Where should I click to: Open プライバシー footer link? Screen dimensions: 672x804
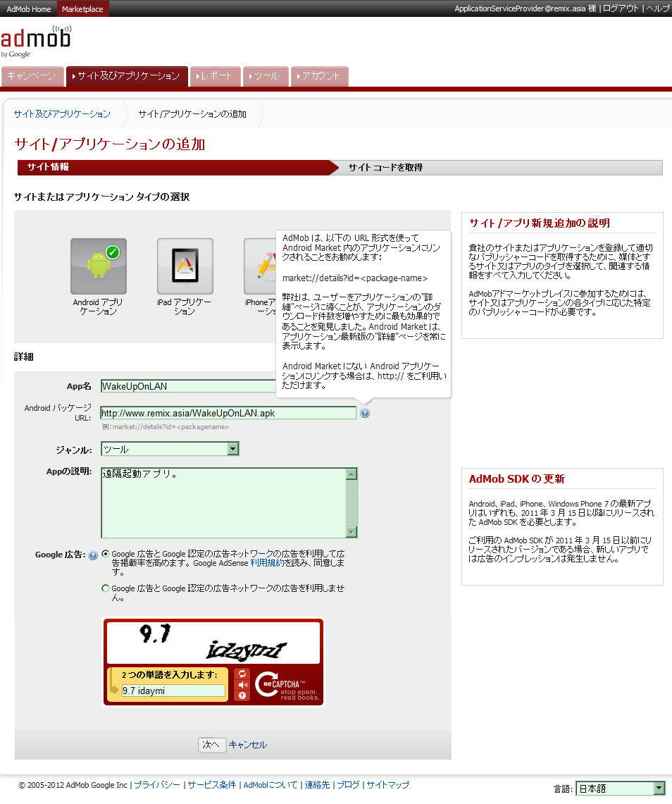[x=157, y=785]
